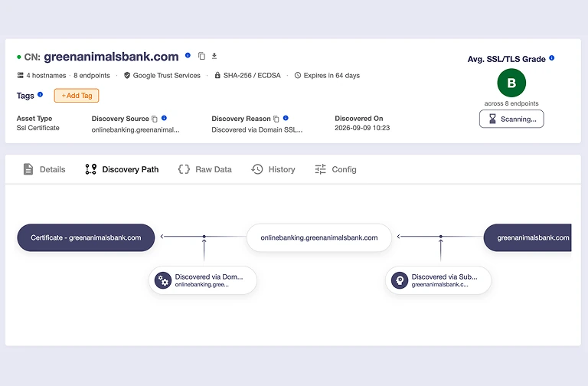The height and width of the screenshot is (386, 588).
Task: Click the info icon next to Tags
Action: [x=40, y=94]
